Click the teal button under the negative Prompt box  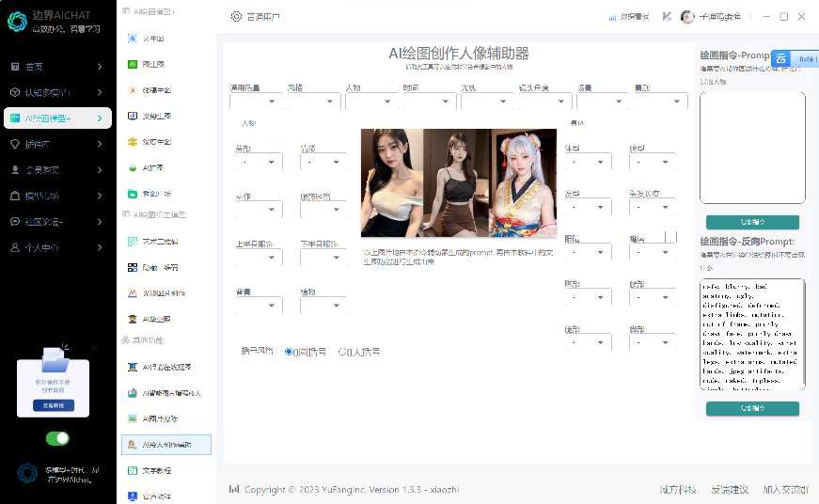click(x=752, y=408)
